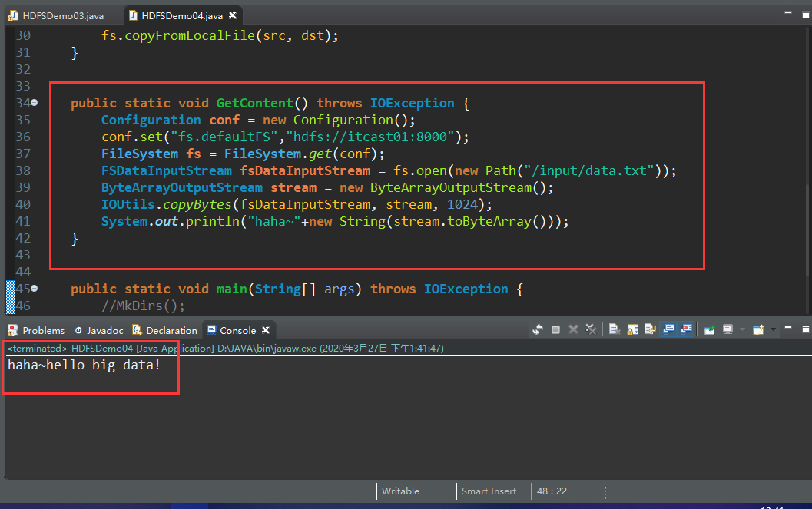
Task: Collapse the GetContent method at line 34
Action: [x=34, y=102]
